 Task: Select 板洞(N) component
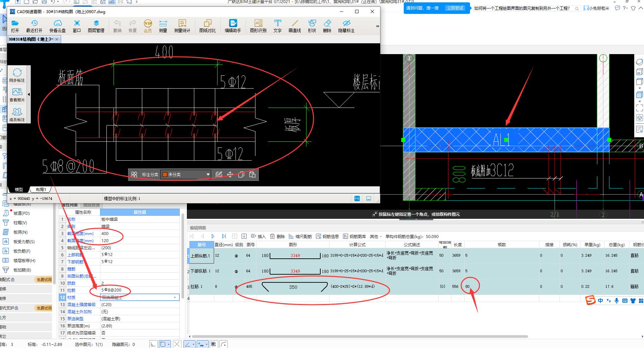pos(20,232)
